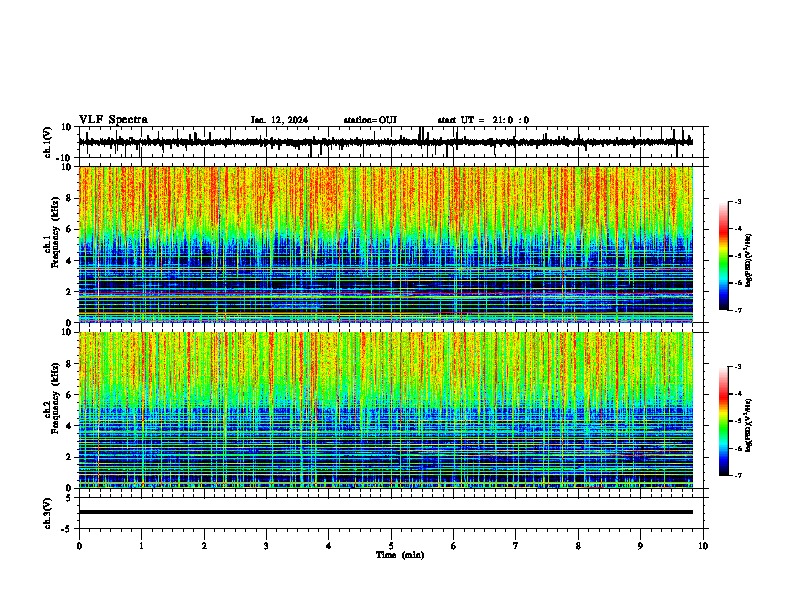Click the ch.1 spectrogram color scale bar
Image resolution: width=792 pixels, height=612 pixels.
coord(723,256)
